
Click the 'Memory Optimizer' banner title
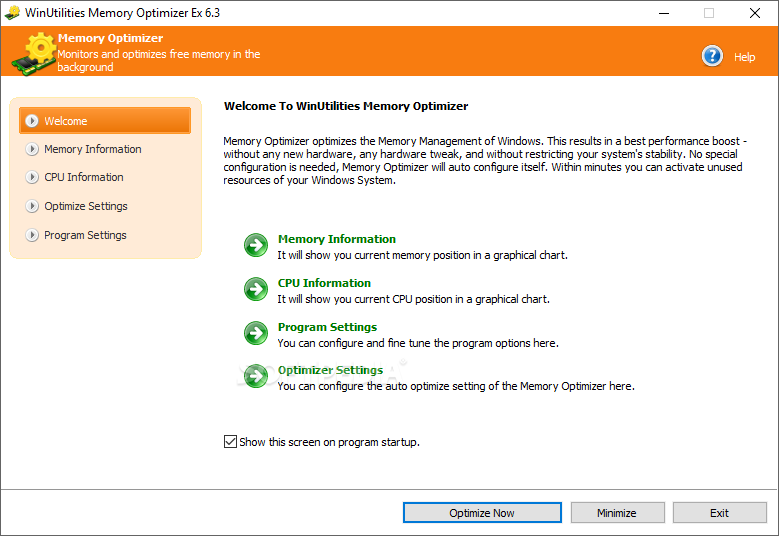pos(110,38)
